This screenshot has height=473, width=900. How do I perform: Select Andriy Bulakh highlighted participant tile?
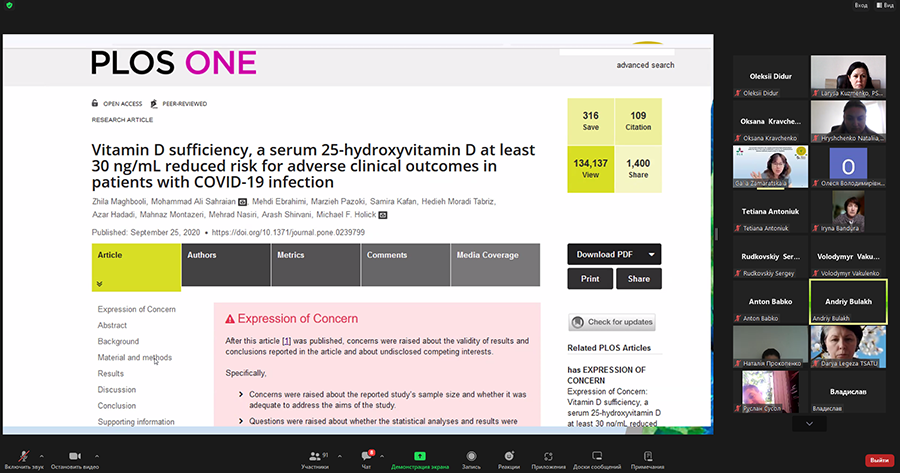pyautogui.click(x=848, y=302)
